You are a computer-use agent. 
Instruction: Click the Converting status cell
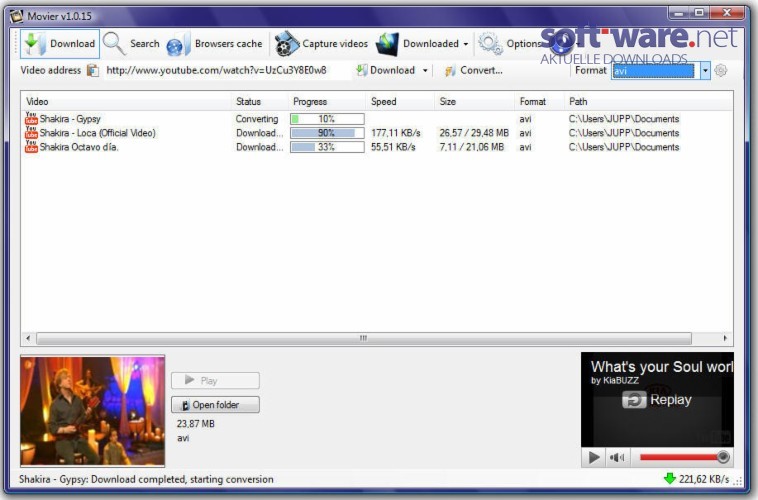click(257, 119)
